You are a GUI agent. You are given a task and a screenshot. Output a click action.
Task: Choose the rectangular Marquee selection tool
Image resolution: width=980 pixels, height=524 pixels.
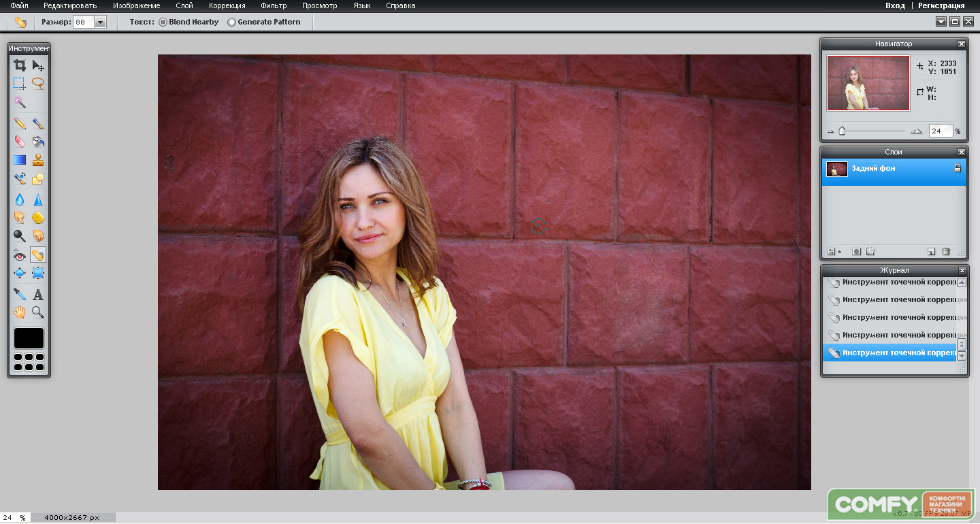(20, 84)
